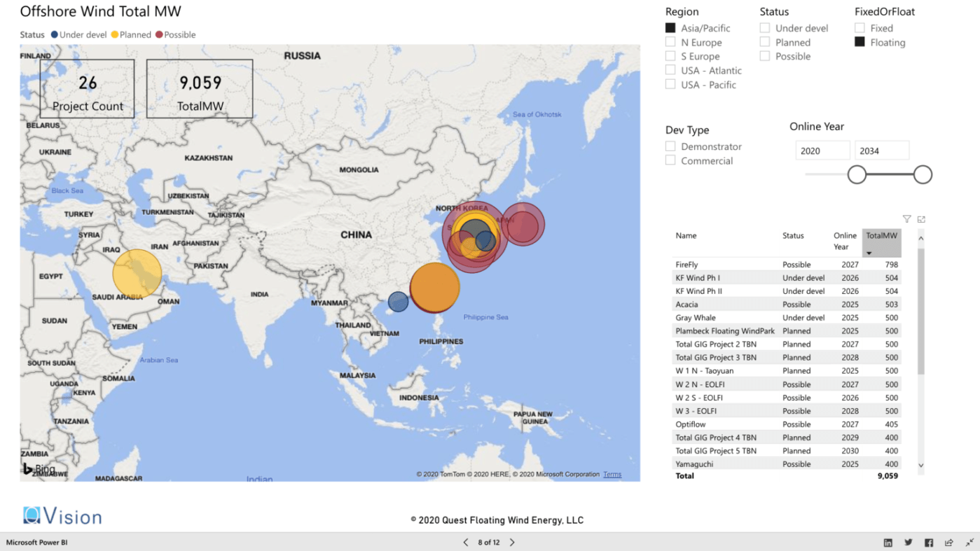Enable the N Europe region checkbox

click(670, 42)
